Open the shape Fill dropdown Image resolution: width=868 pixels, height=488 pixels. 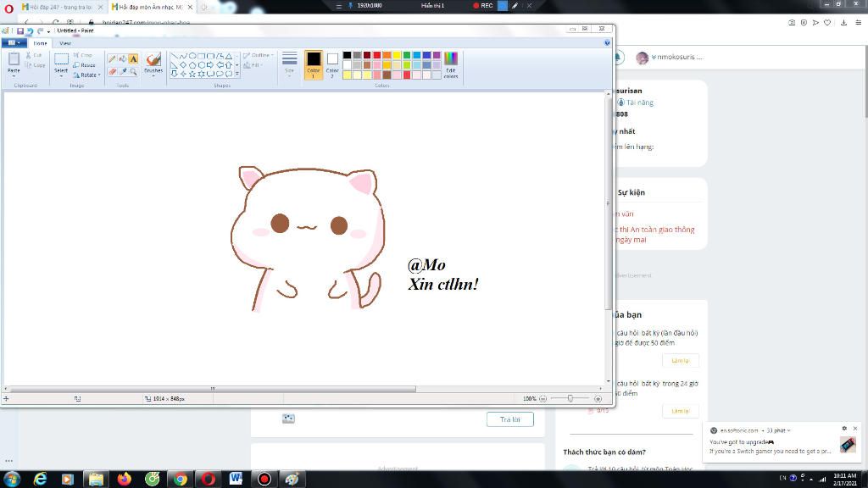click(253, 65)
